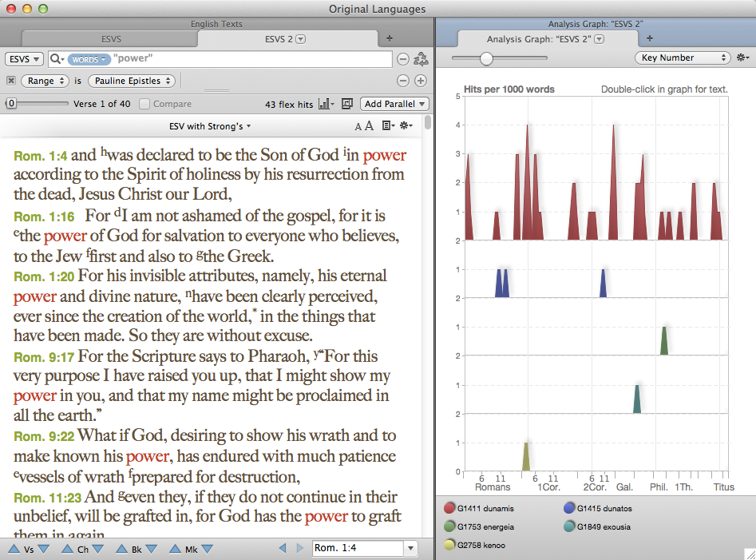Viewport: 756px width, 560px height.
Task: Click the Rom. 11:23 verse reference
Action: coord(49,498)
